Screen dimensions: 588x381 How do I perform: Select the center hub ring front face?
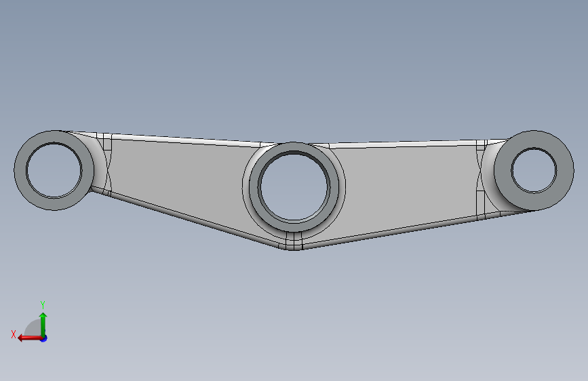pos(254,186)
